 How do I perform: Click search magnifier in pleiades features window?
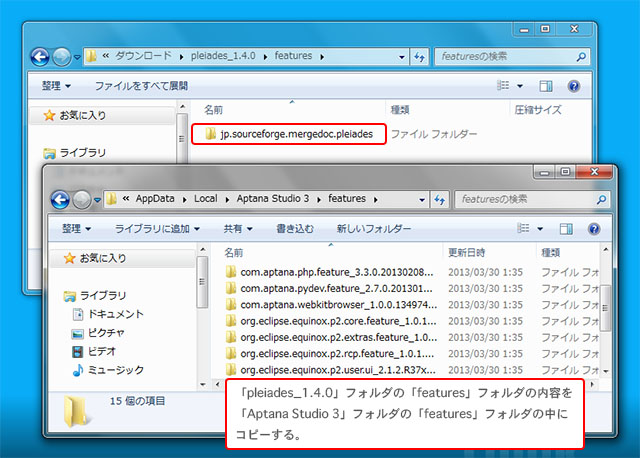click(581, 57)
